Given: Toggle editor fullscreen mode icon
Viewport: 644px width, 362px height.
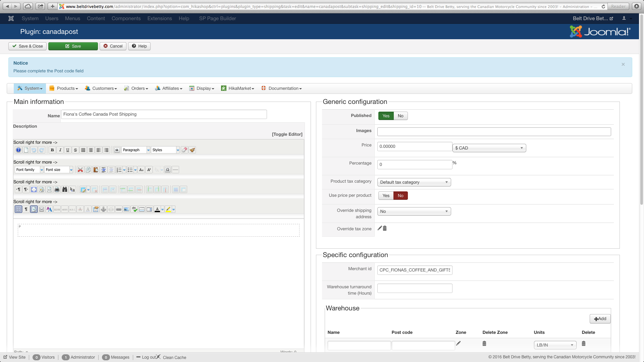Looking at the screenshot, I should [34, 189].
